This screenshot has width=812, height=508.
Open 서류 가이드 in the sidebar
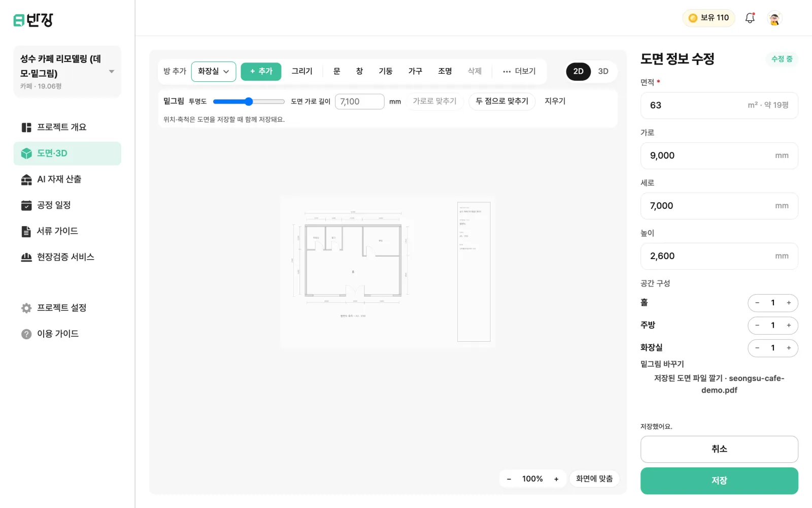pyautogui.click(x=67, y=231)
